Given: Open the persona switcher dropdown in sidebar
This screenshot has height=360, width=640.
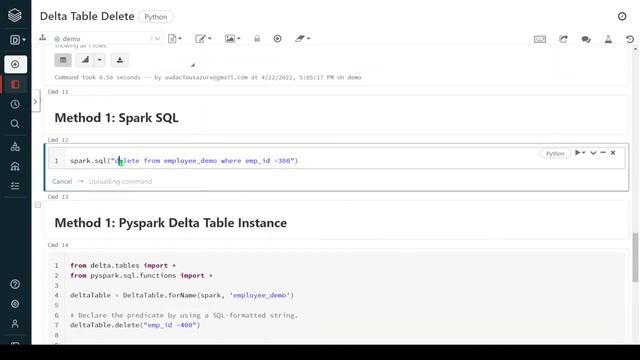Looking at the screenshot, I should coord(18,40).
